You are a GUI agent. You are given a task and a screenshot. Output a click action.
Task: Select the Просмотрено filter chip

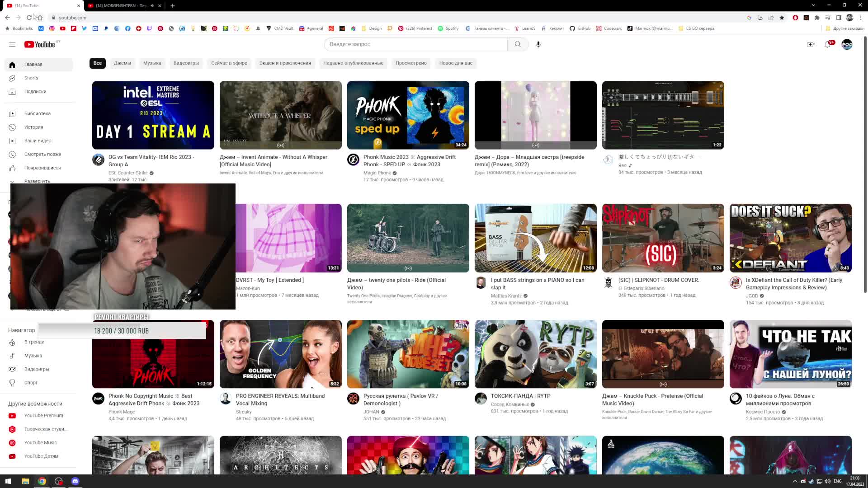[411, 63]
